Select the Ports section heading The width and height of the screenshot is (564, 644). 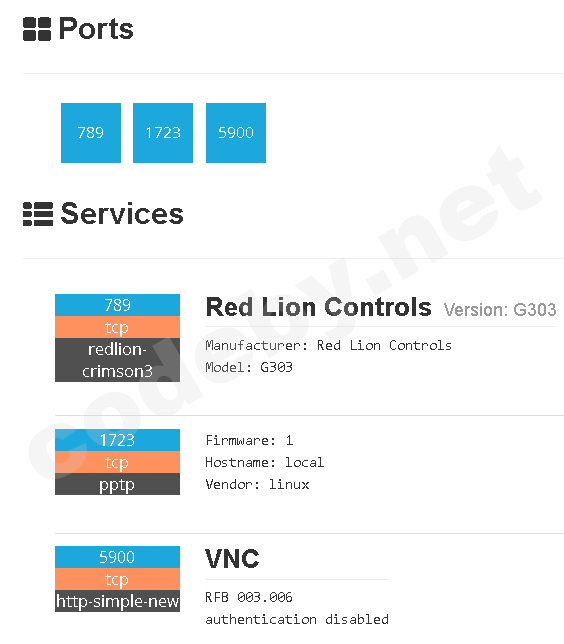96,29
